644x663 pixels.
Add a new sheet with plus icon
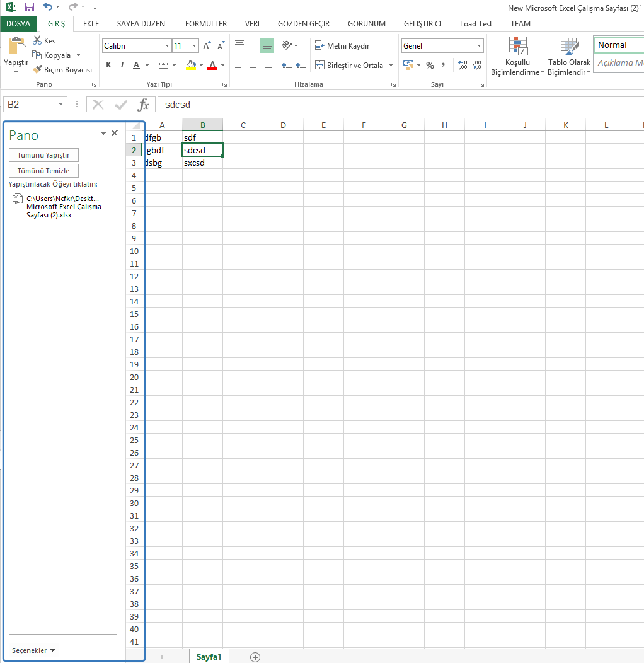tap(255, 657)
